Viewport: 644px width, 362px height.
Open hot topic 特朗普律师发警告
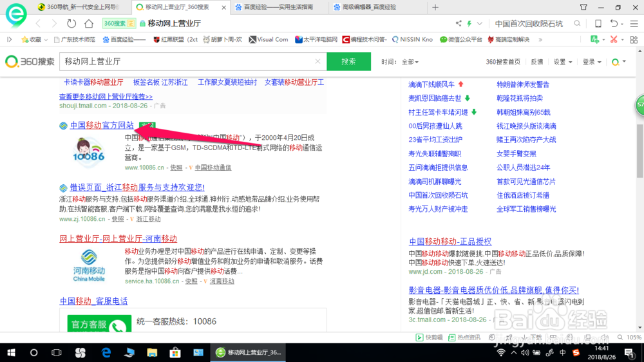pos(523,84)
